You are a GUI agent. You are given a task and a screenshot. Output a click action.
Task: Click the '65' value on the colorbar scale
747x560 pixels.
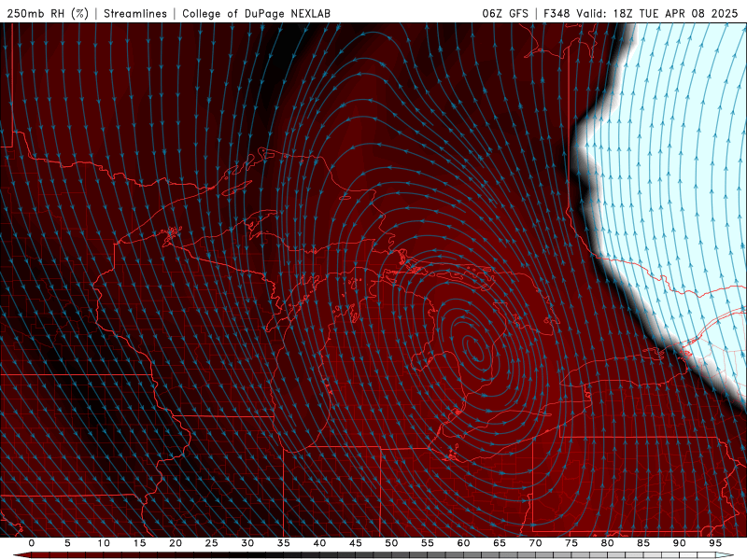pos(500,543)
